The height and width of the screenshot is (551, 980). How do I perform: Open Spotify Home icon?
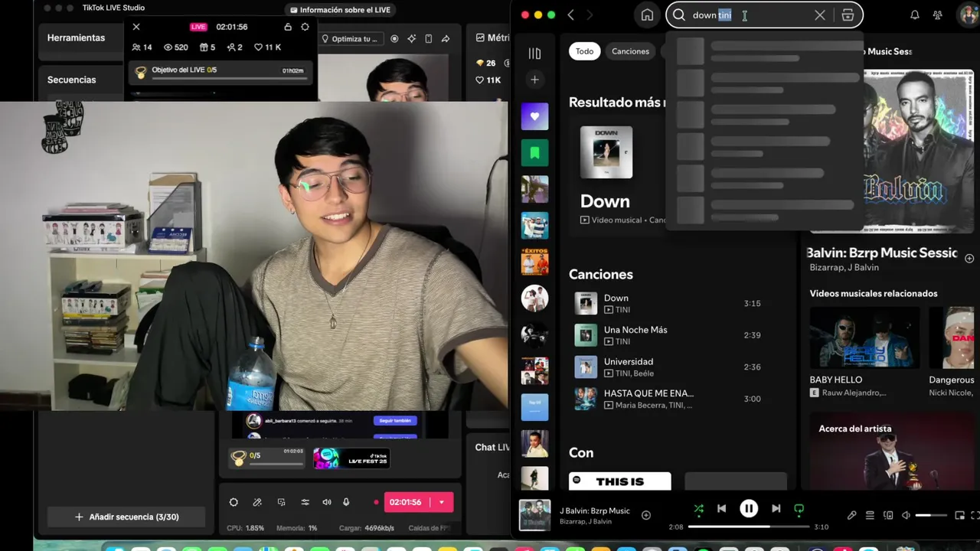point(647,15)
